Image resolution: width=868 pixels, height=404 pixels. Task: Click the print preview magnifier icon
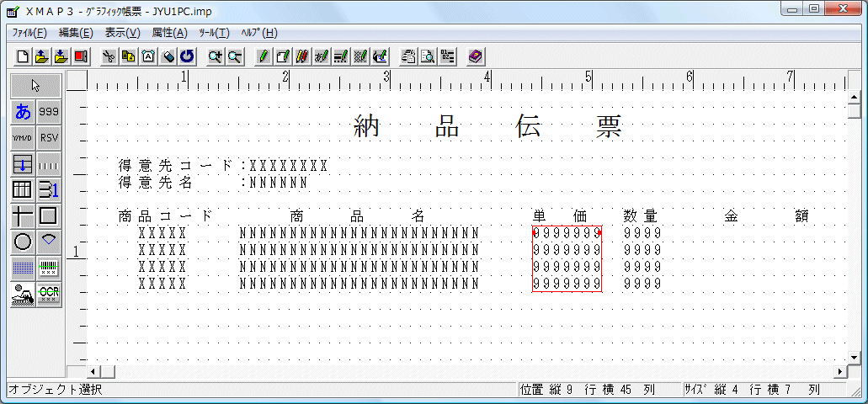tap(428, 56)
